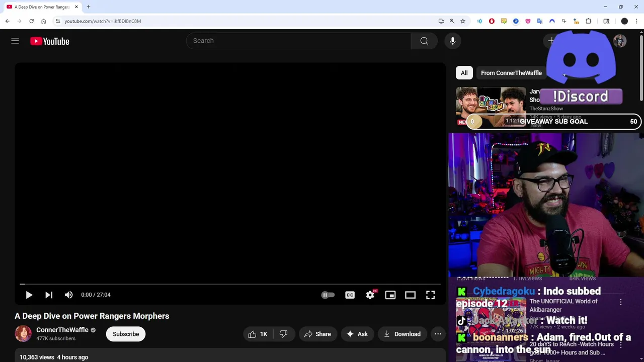Like the video with 1K likes

258,334
